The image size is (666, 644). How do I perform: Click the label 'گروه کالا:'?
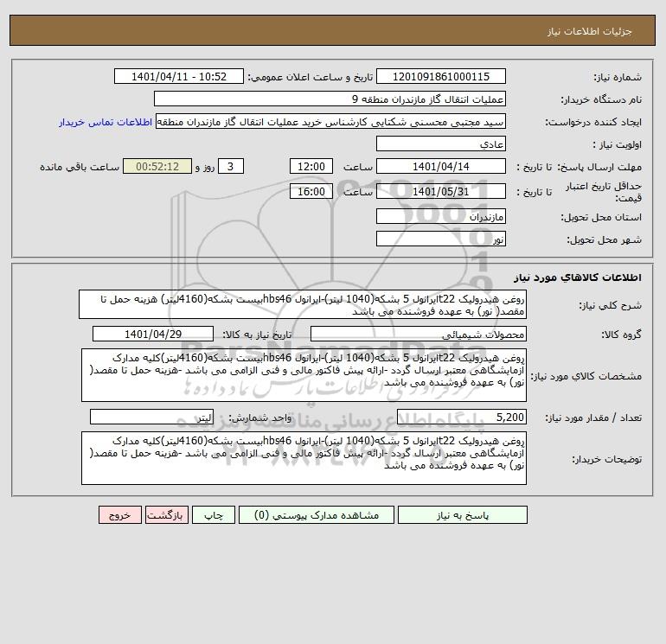coord(621,335)
